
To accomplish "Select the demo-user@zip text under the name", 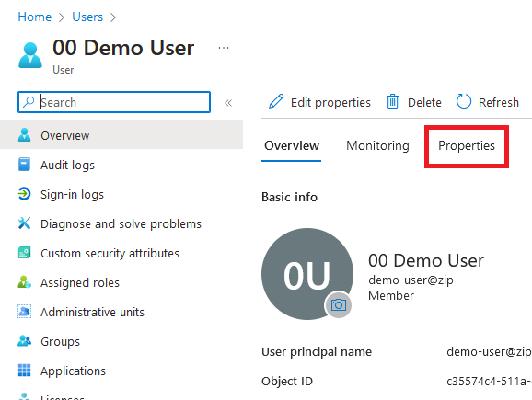I will (x=411, y=280).
